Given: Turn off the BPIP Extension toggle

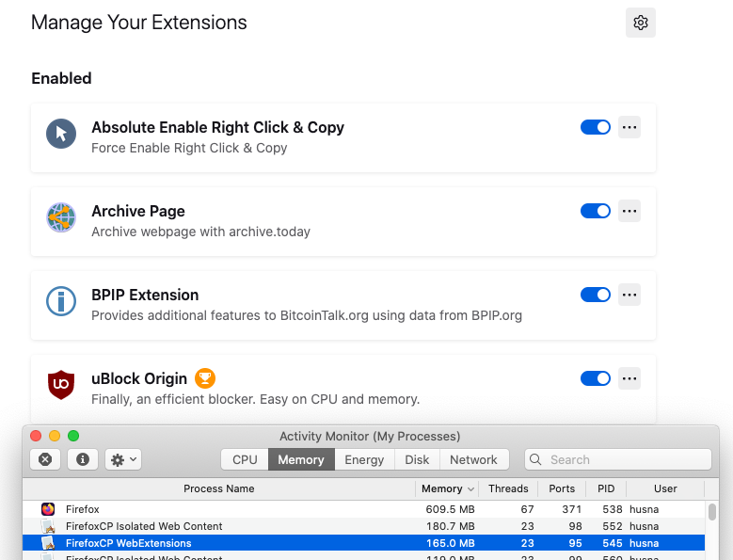Looking at the screenshot, I should 595,295.
